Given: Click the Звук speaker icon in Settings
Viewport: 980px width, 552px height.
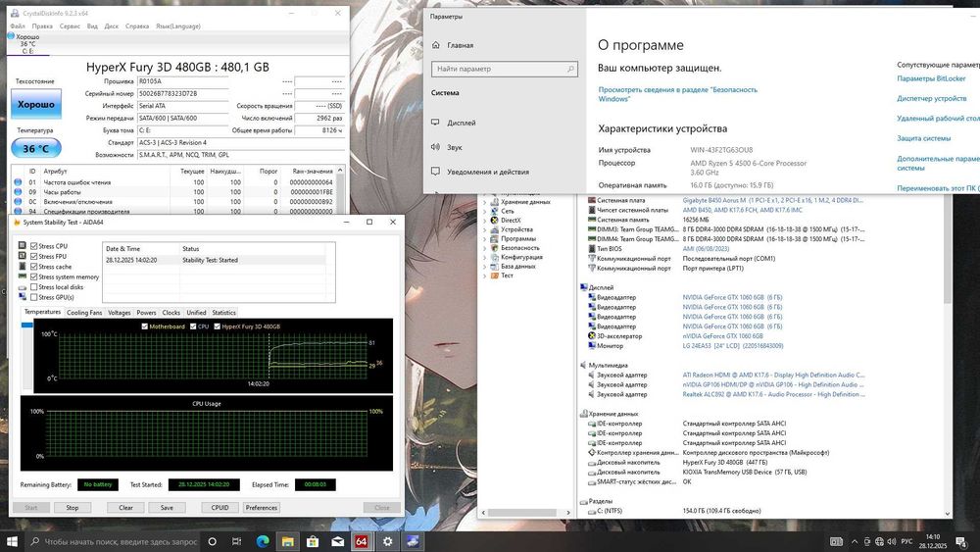Looking at the screenshot, I should tap(436, 147).
